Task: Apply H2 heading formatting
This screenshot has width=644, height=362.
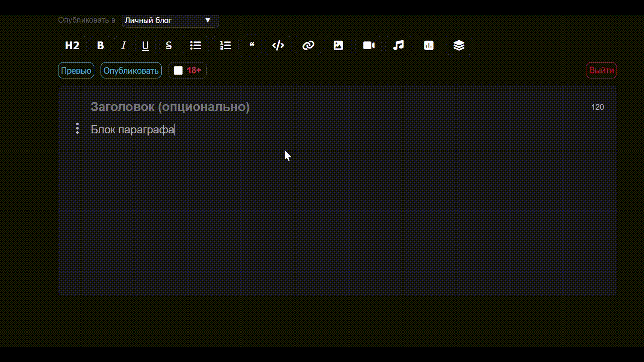Action: pyautogui.click(x=72, y=46)
